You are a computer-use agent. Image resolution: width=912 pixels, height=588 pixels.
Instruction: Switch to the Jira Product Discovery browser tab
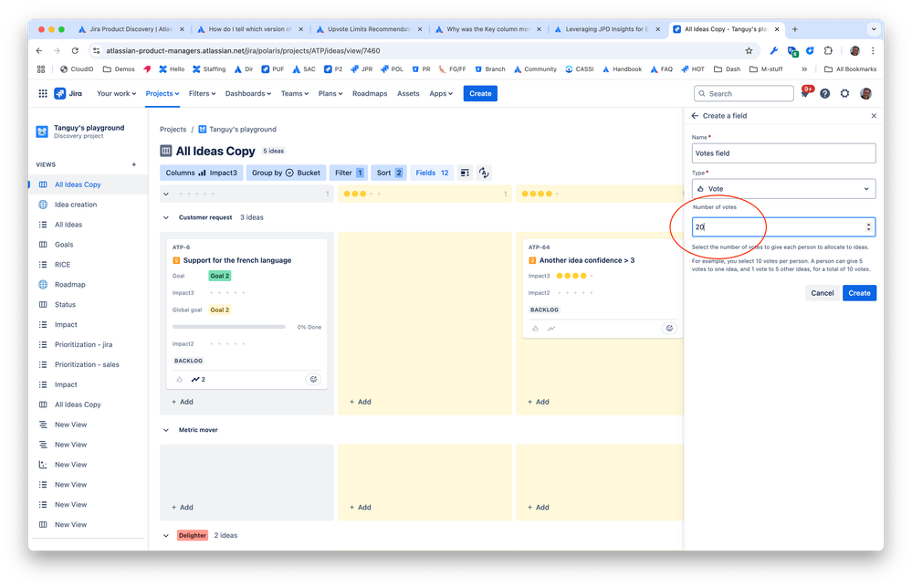(131, 29)
